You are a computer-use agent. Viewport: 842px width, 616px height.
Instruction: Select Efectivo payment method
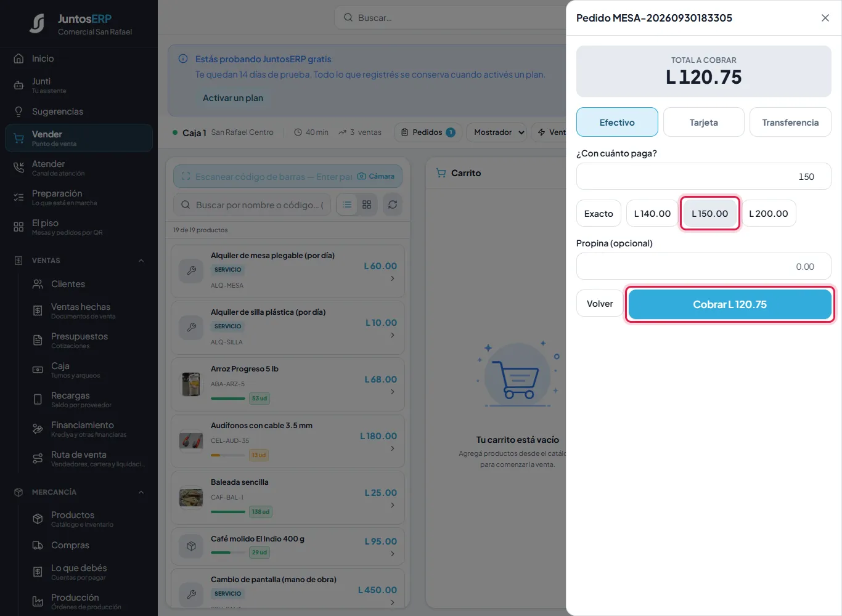tap(617, 122)
